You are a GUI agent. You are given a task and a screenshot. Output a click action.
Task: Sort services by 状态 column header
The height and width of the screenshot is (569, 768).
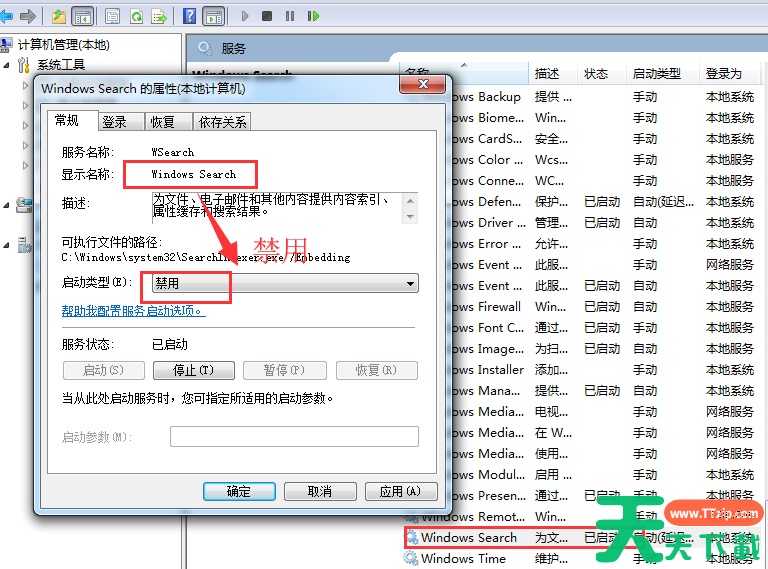601,73
